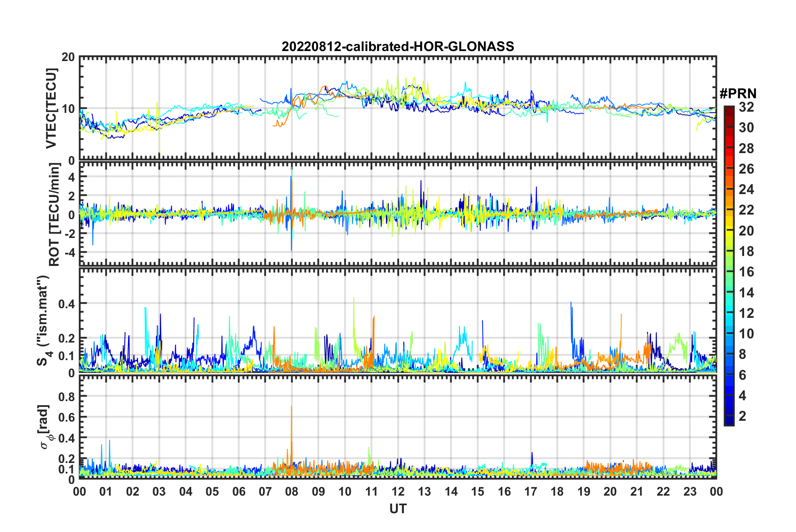Click colorbar tick label 18

[746, 251]
